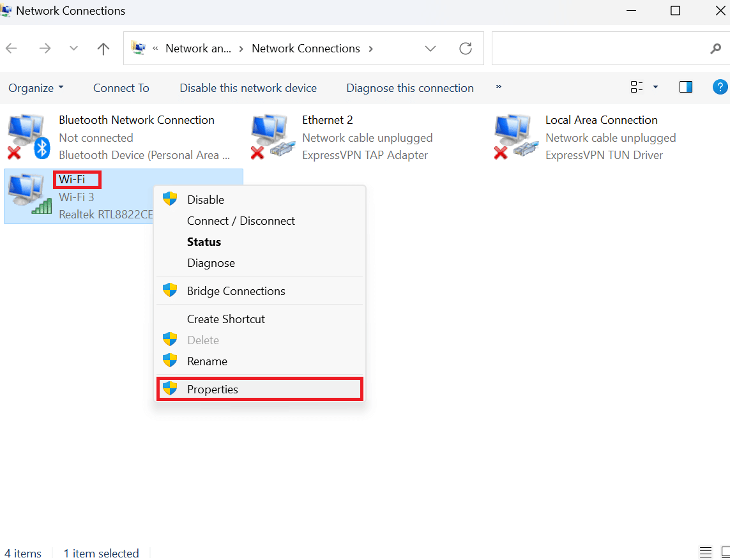The image size is (730, 560).
Task: Click the Bluetooth Network Connection adapter icon
Action: click(x=28, y=137)
